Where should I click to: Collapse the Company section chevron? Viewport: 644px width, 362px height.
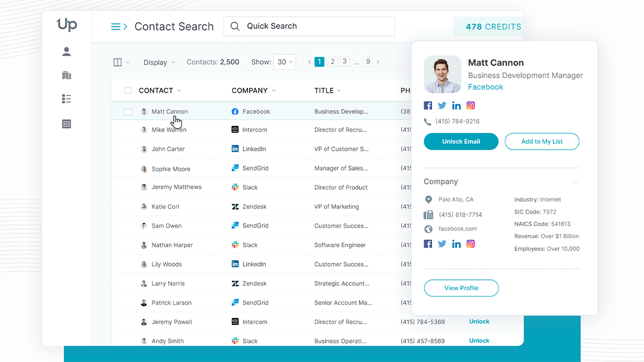tap(575, 182)
